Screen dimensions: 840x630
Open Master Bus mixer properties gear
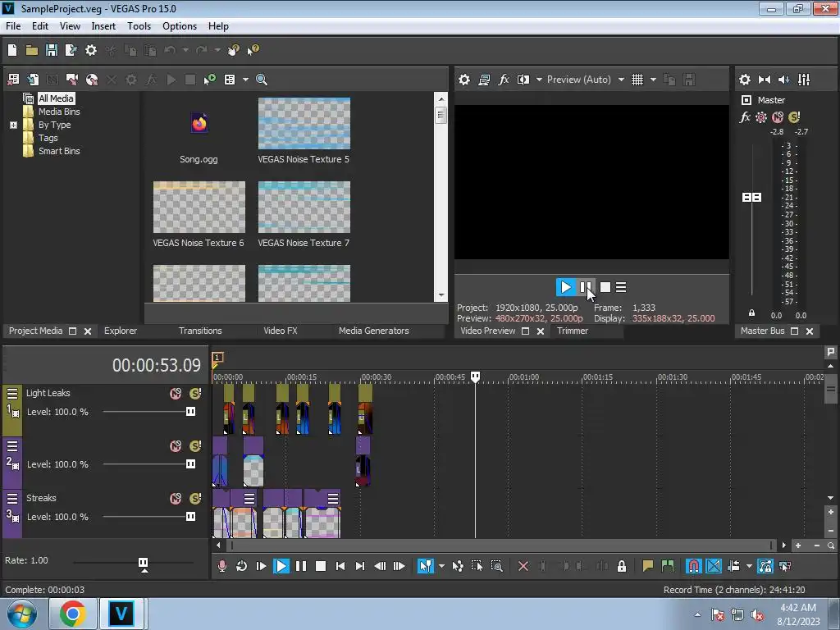pos(745,80)
